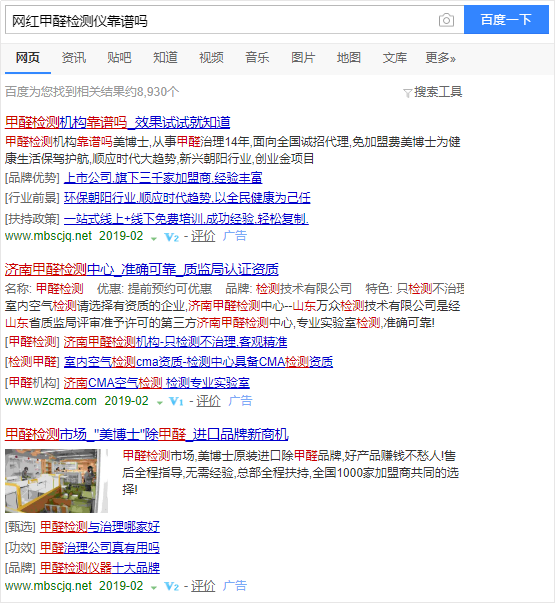
Task: Select the 视频 tab
Action: coord(211,58)
